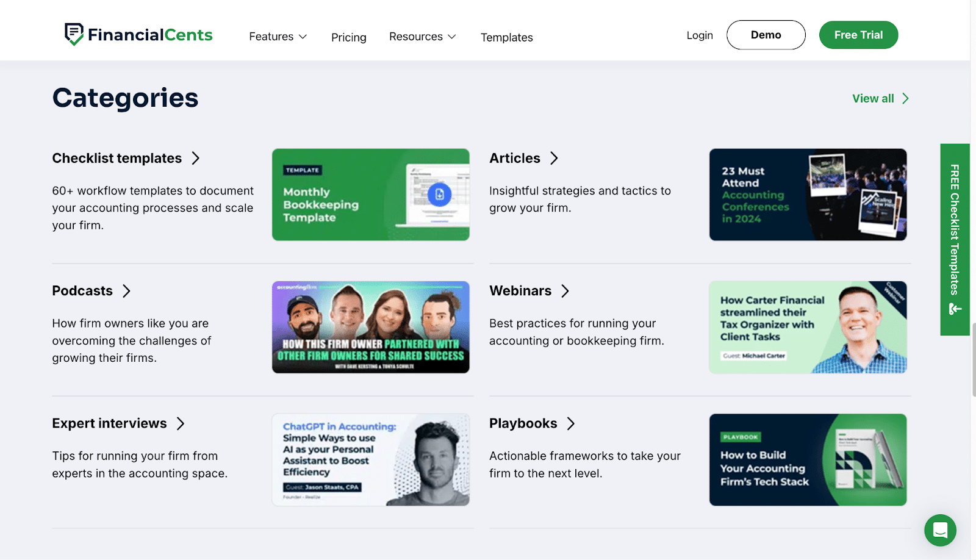Open the FREE Checklist Templates side tab
This screenshot has height=560, width=976.
(x=955, y=239)
